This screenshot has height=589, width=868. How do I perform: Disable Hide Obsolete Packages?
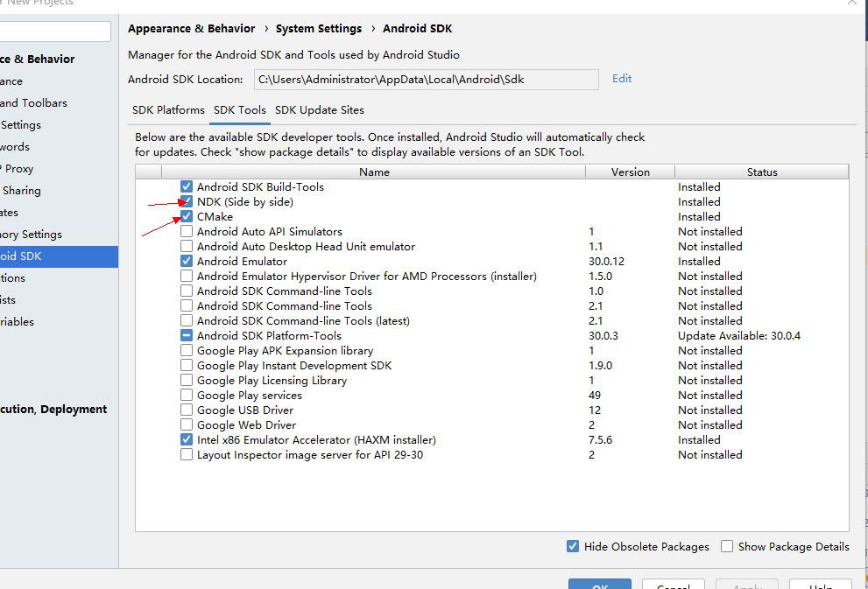(x=572, y=546)
